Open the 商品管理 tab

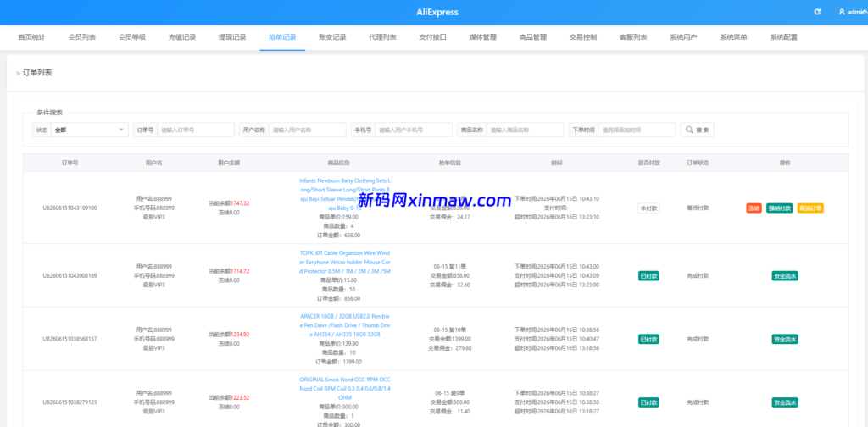pos(532,37)
